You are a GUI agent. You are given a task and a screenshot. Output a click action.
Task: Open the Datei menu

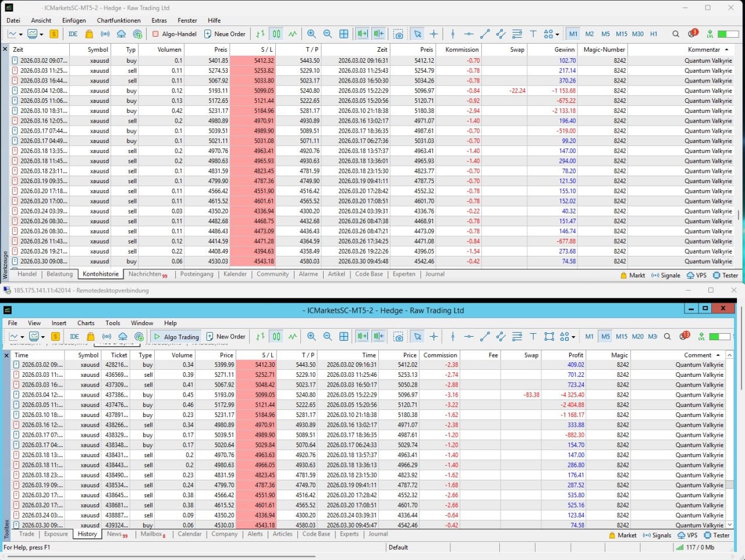tap(13, 20)
